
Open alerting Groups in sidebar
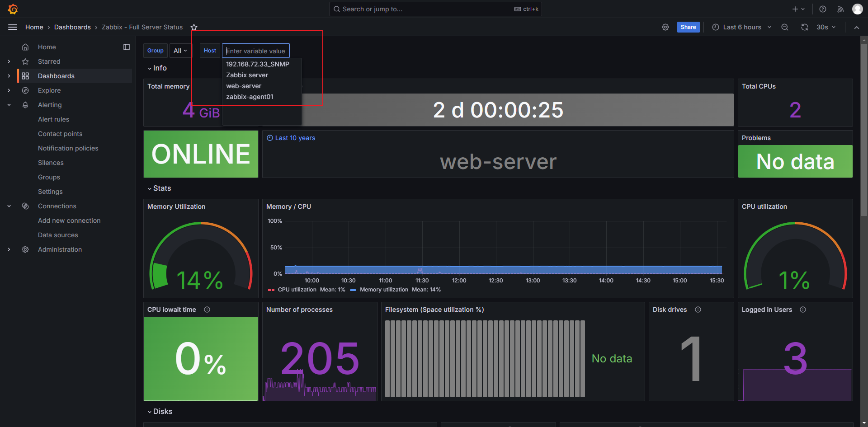coord(49,177)
